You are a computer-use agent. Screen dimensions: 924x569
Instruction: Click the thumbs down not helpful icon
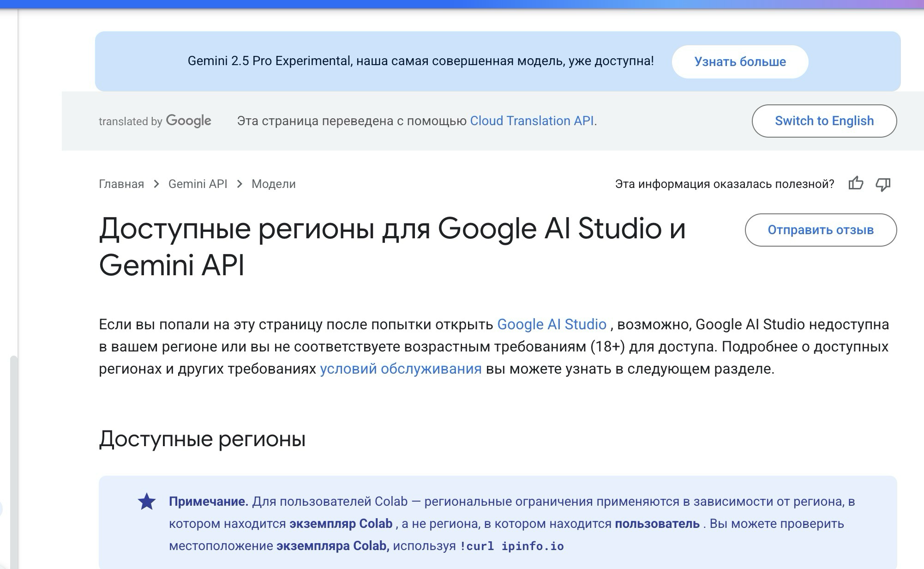[883, 184]
